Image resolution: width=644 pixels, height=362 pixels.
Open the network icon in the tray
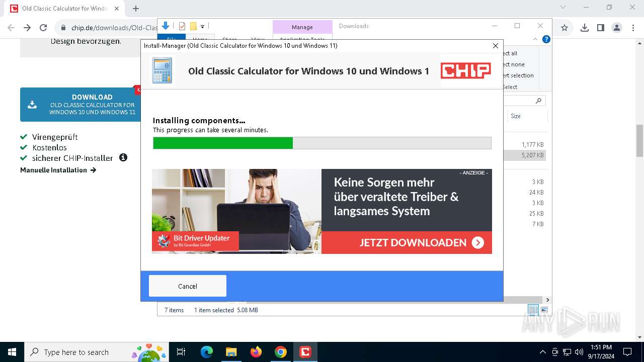point(567,352)
